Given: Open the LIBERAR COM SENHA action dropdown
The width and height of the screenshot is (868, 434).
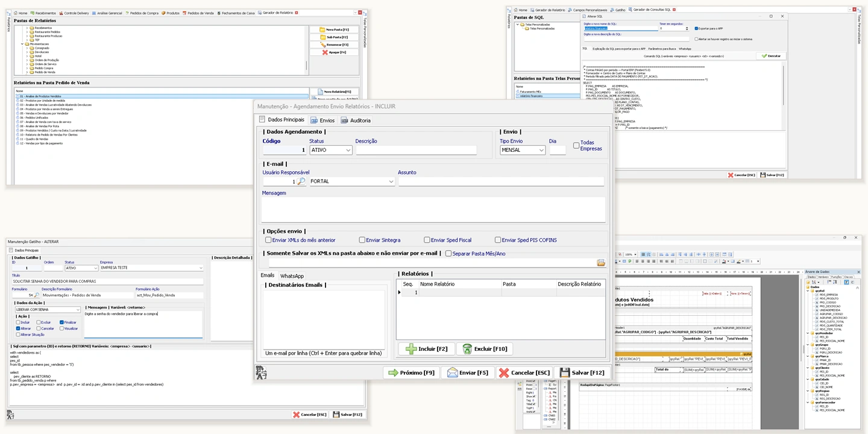Looking at the screenshot, I should point(78,310).
